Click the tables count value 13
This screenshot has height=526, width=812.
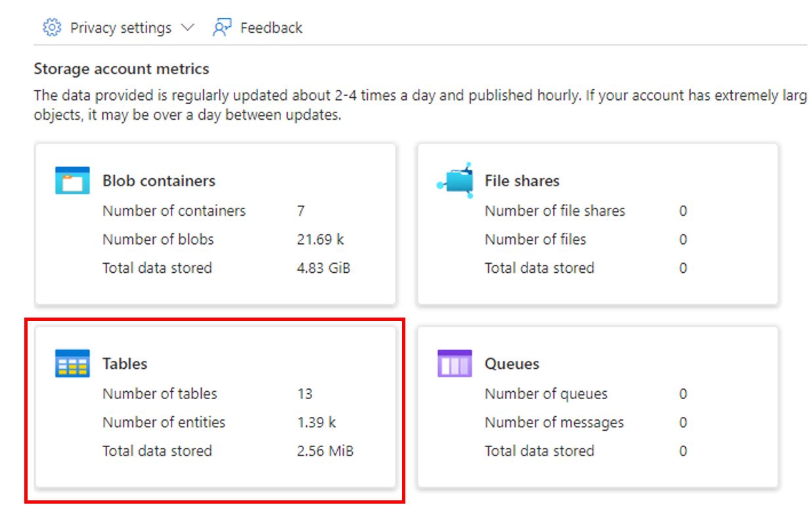click(305, 394)
